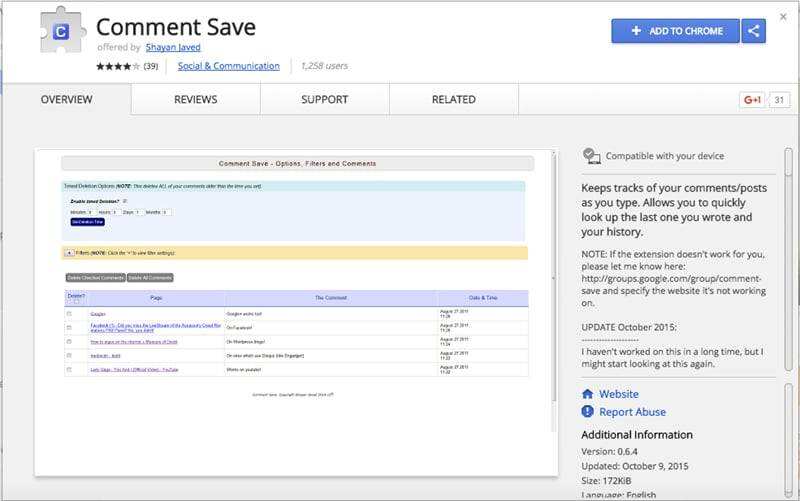Screen dimensions: 800x501
Task: Click the Google +1 button
Action: [751, 100]
